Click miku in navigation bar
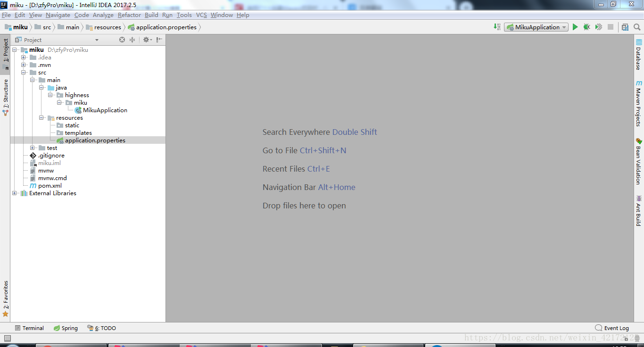This screenshot has height=347, width=644. (17, 27)
